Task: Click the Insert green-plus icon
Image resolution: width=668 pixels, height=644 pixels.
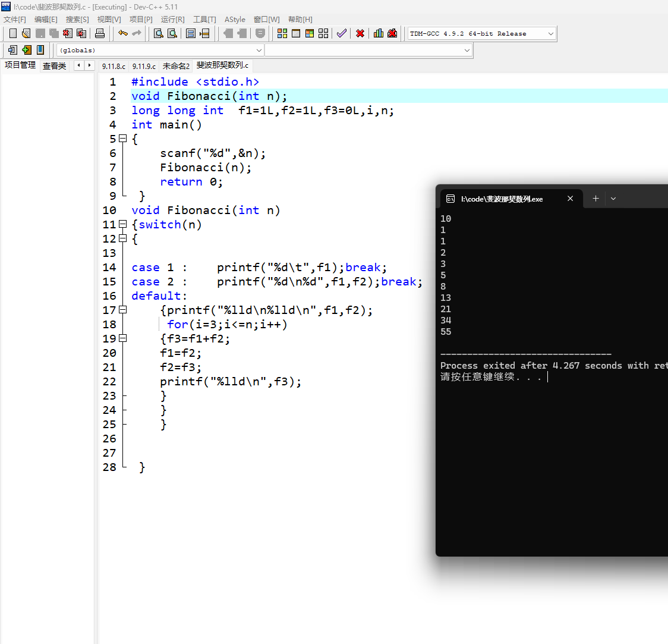Action: [x=26, y=50]
